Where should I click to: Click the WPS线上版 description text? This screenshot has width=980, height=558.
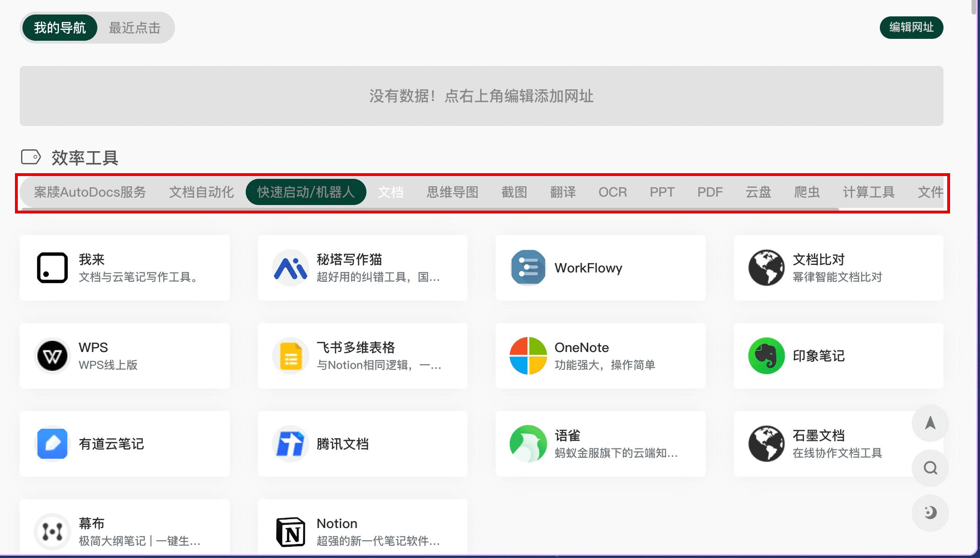point(108,365)
